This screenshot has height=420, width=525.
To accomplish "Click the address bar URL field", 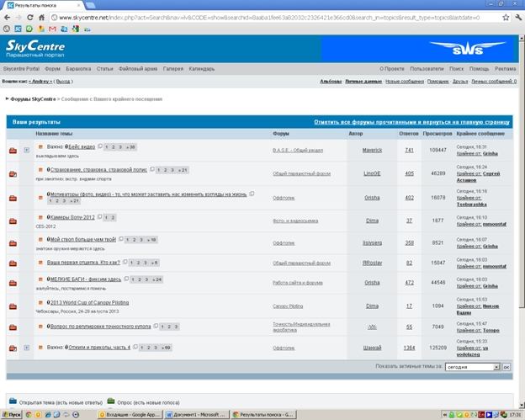I will point(274,18).
